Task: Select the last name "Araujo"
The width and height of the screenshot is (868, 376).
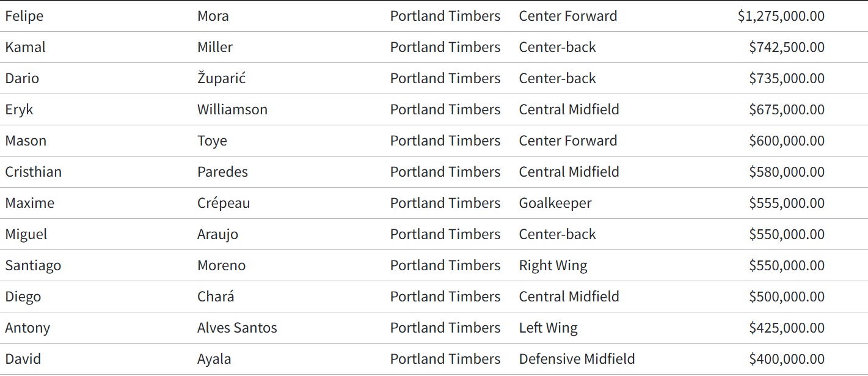Action: tap(217, 234)
